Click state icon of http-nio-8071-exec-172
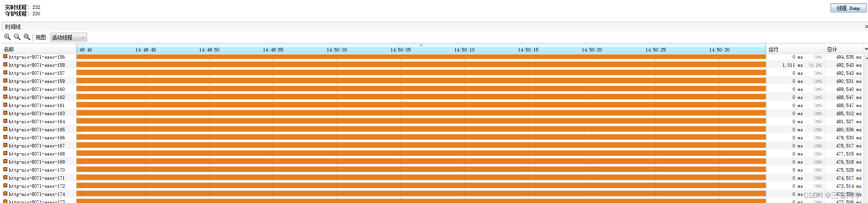The width and height of the screenshot is (868, 203). point(6,186)
